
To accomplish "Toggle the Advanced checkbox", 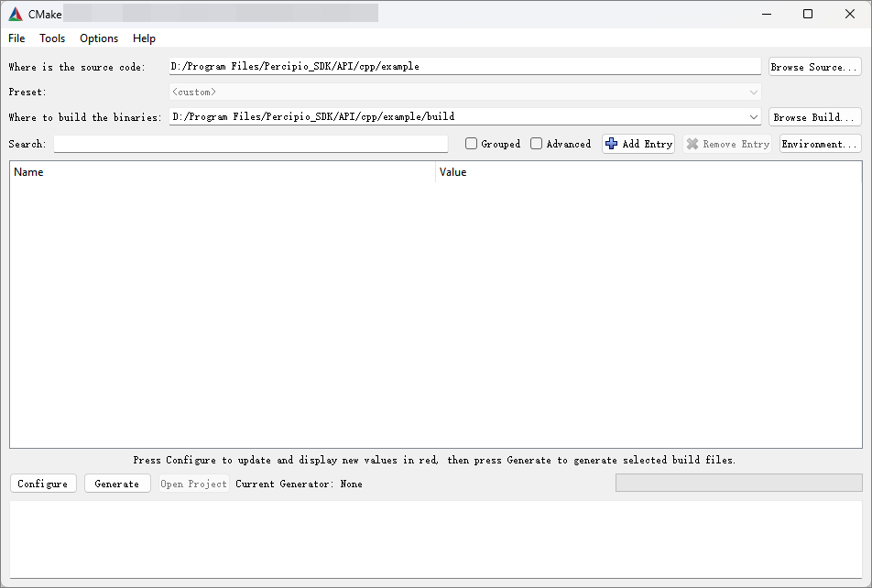I will point(537,144).
